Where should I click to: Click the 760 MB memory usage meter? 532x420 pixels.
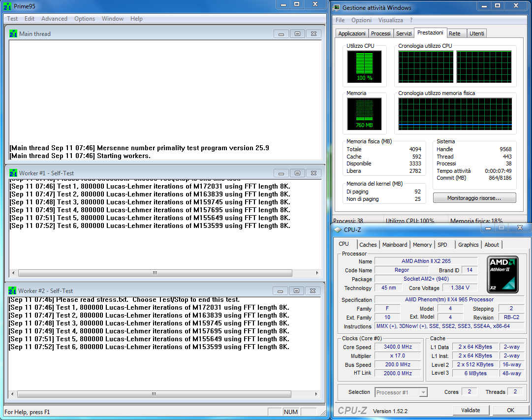364,114
